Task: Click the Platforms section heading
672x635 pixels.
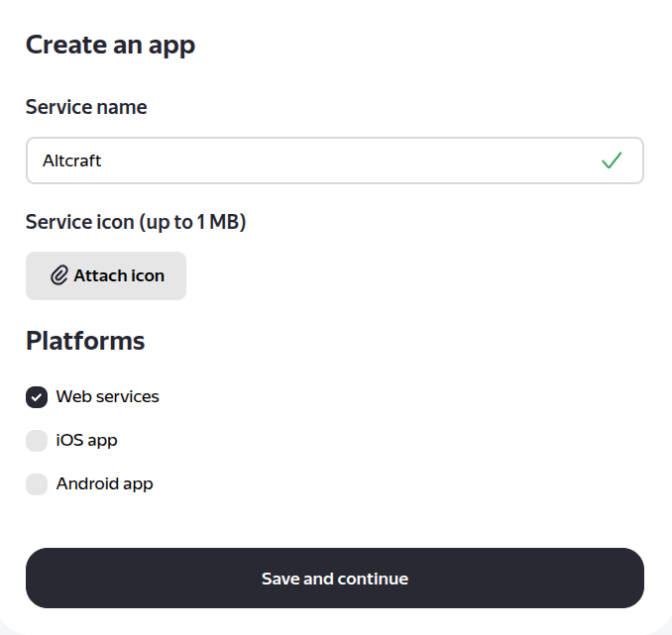Action: (85, 341)
